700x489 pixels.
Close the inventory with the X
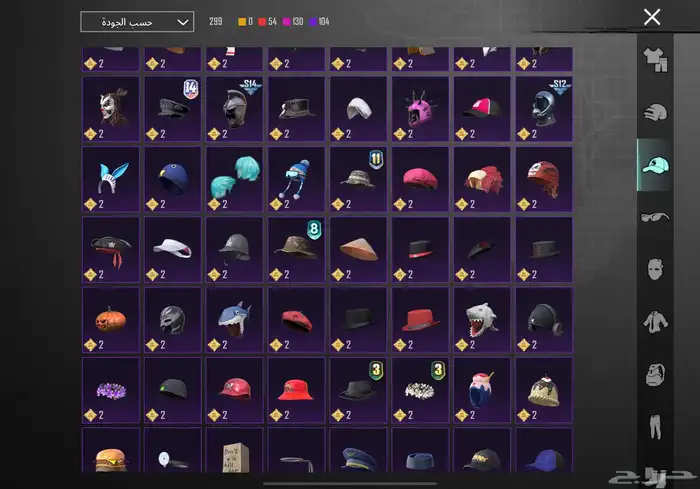tap(652, 17)
